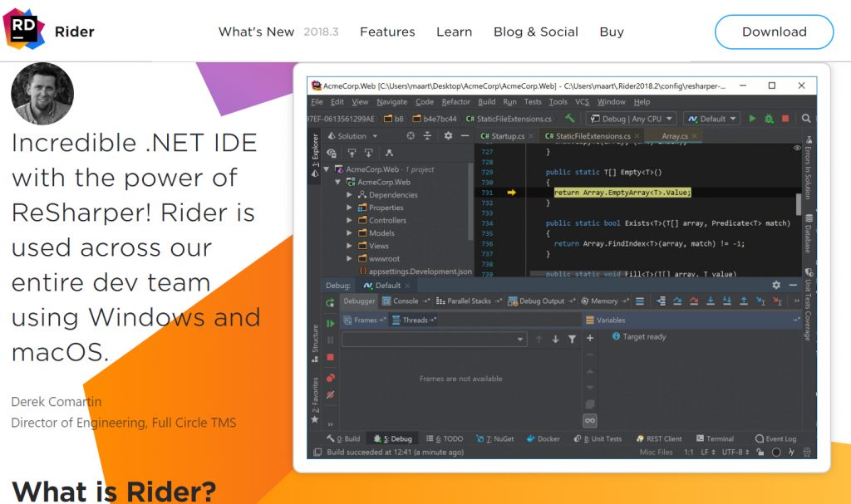This screenshot has width=851, height=504.
Task: Open the search magnifier in IDE toolbar
Action: coord(806,119)
